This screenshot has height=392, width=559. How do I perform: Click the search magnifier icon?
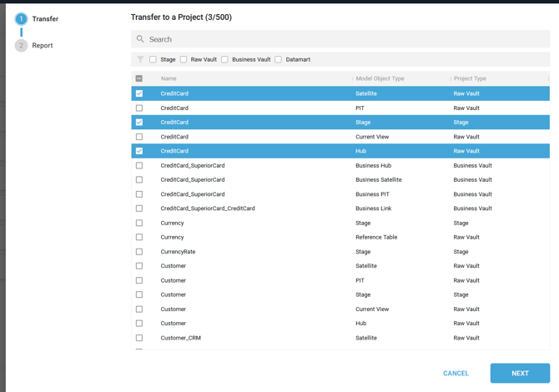140,39
